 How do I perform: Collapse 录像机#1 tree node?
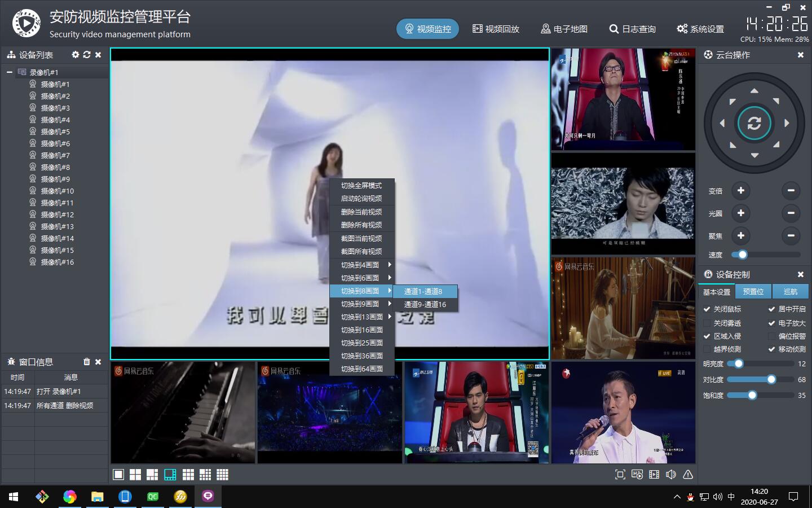[10, 72]
